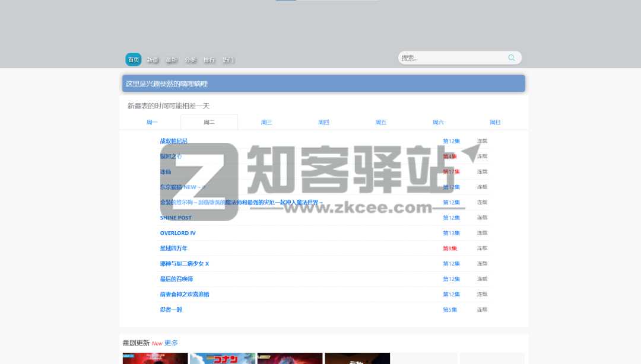Select the 周四 weekday tab
Image resolution: width=641 pixels, height=364 pixels.
point(323,122)
